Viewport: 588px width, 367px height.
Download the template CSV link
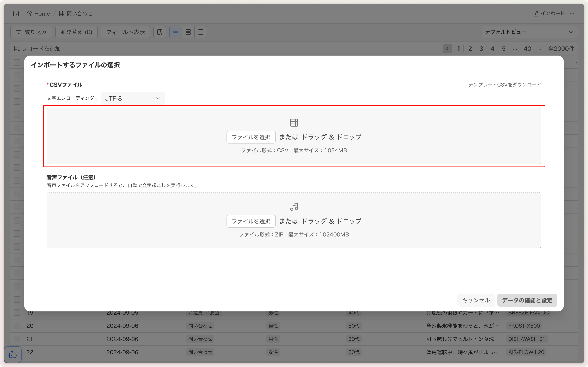[x=504, y=85]
